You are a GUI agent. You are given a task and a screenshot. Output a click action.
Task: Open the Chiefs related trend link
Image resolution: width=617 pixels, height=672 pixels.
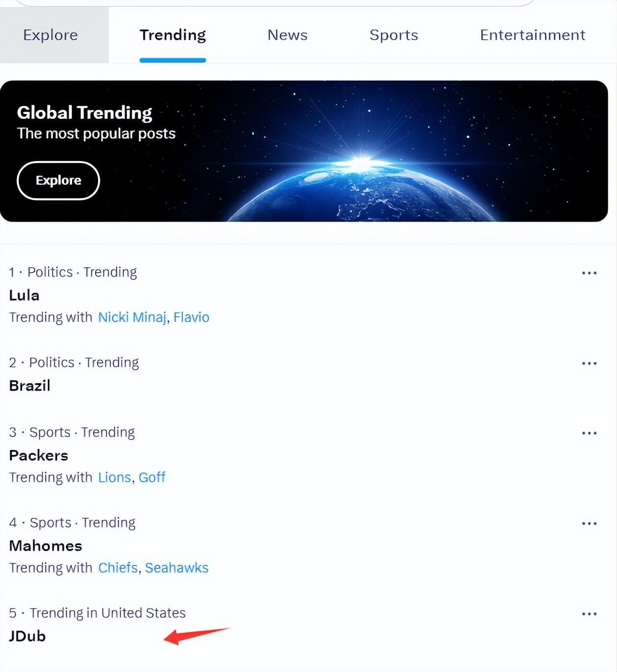118,568
